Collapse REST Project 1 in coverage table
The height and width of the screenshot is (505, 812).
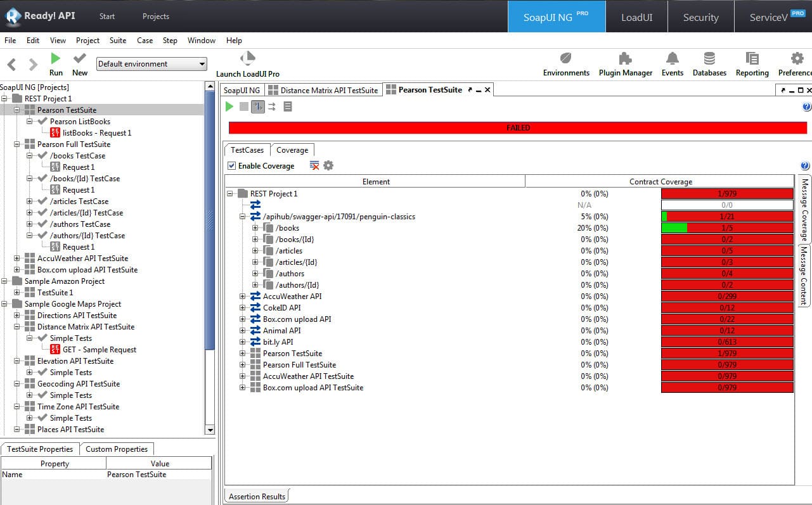[x=230, y=194]
